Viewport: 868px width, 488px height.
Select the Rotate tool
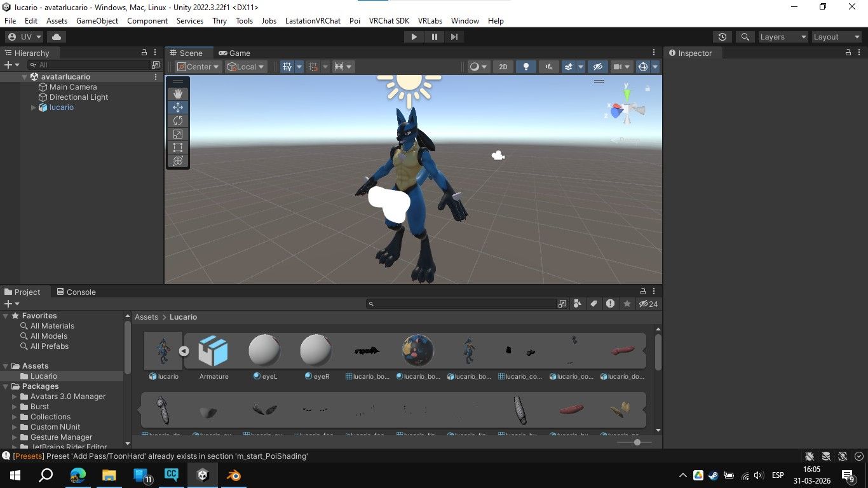coord(178,121)
